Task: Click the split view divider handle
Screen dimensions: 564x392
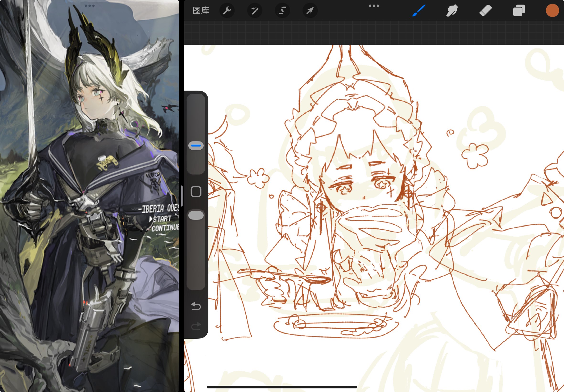Action: tap(181, 196)
